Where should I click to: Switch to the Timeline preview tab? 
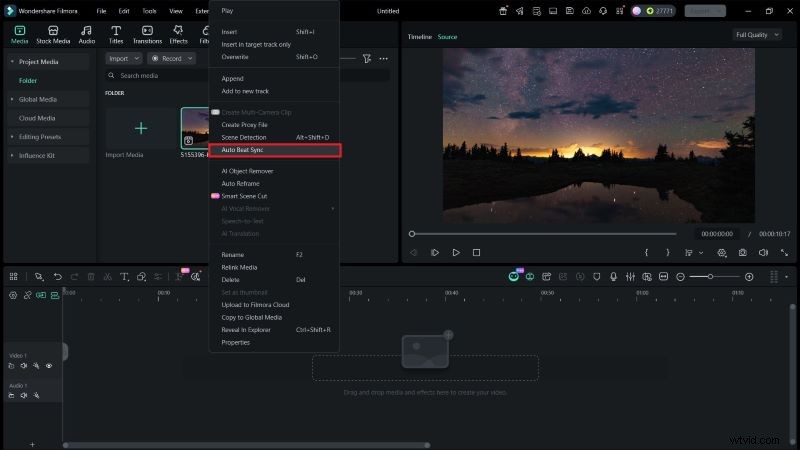tap(419, 37)
